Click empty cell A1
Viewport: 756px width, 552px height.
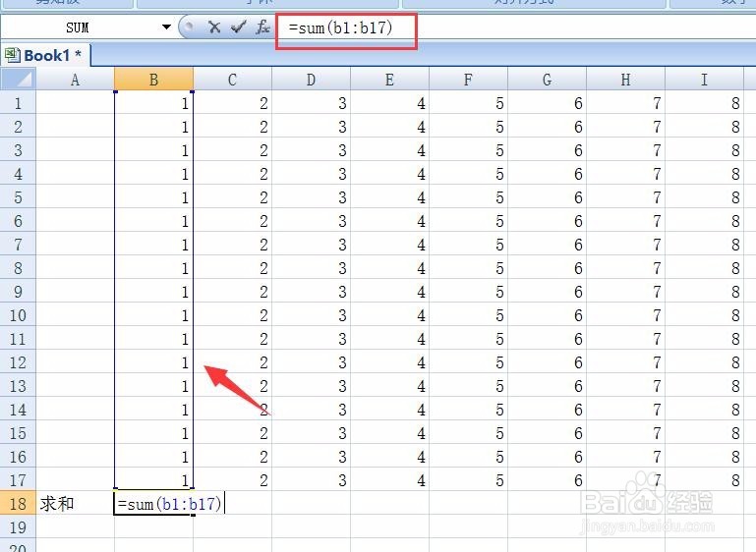(x=76, y=102)
